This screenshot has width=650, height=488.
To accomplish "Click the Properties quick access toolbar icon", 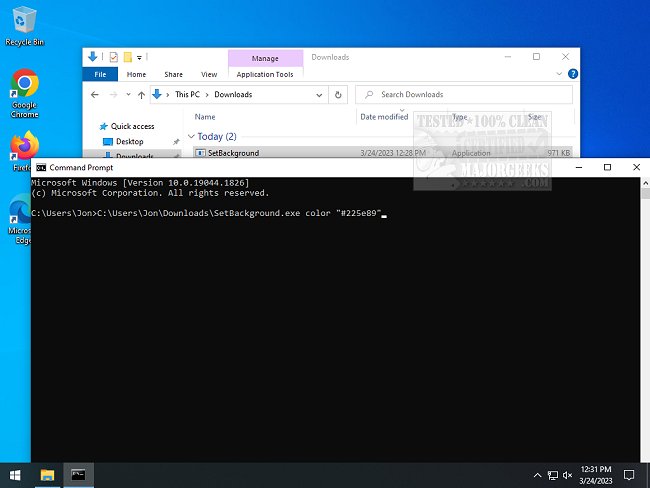I will 114,57.
